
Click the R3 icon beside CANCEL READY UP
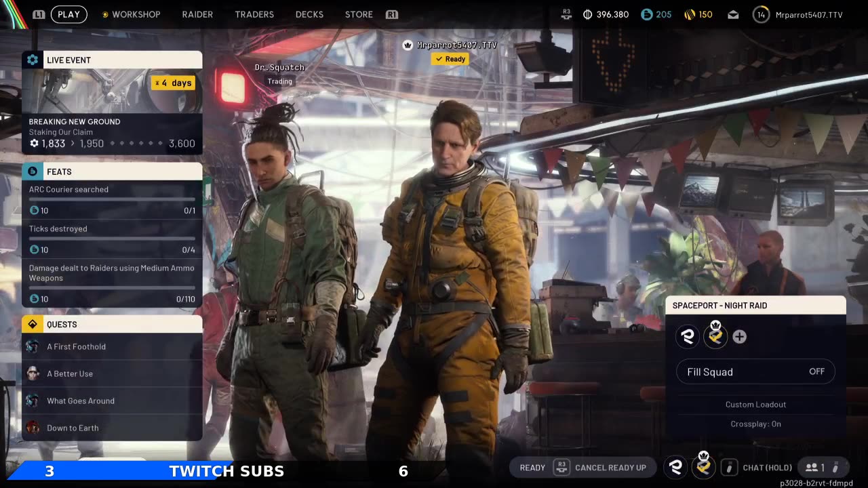point(561,467)
